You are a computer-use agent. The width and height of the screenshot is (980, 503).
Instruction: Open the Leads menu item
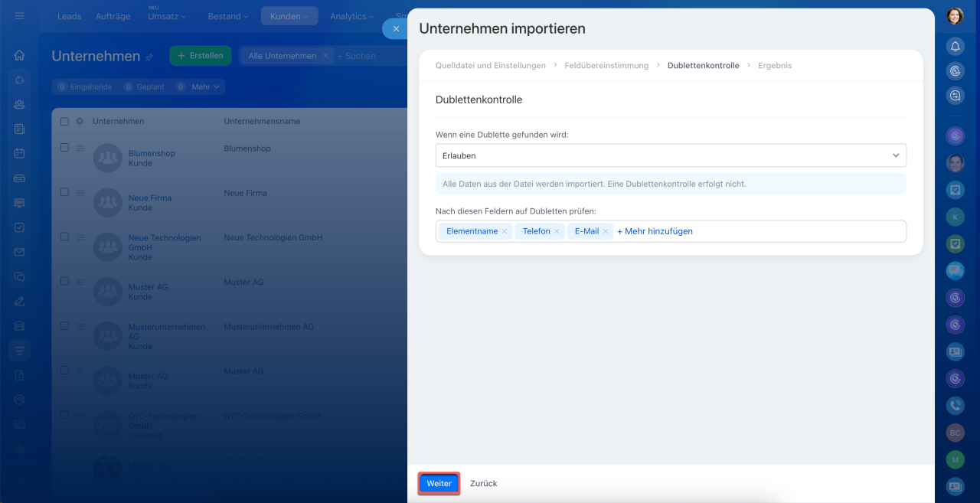pos(69,16)
